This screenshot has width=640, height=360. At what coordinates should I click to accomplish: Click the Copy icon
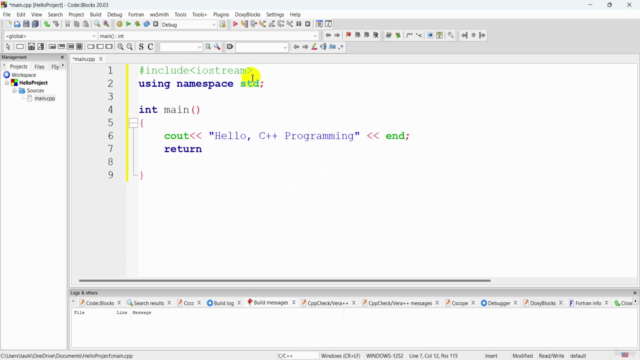coord(77,24)
